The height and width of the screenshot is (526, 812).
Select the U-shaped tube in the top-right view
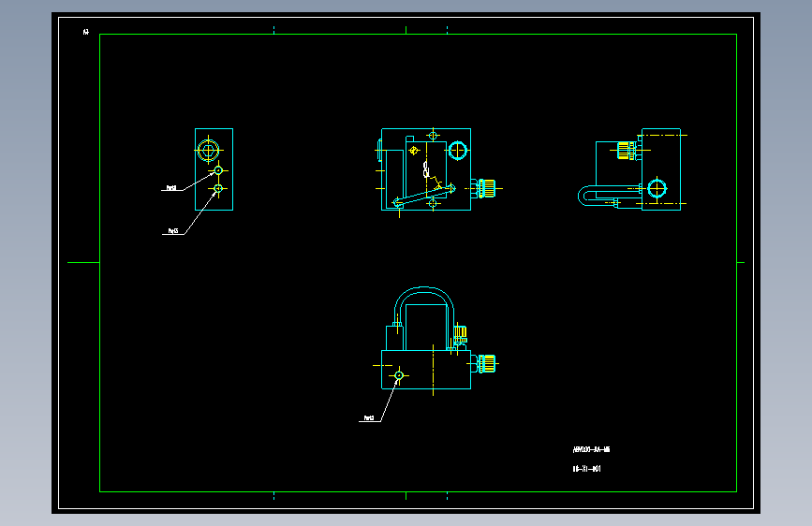click(x=610, y=196)
